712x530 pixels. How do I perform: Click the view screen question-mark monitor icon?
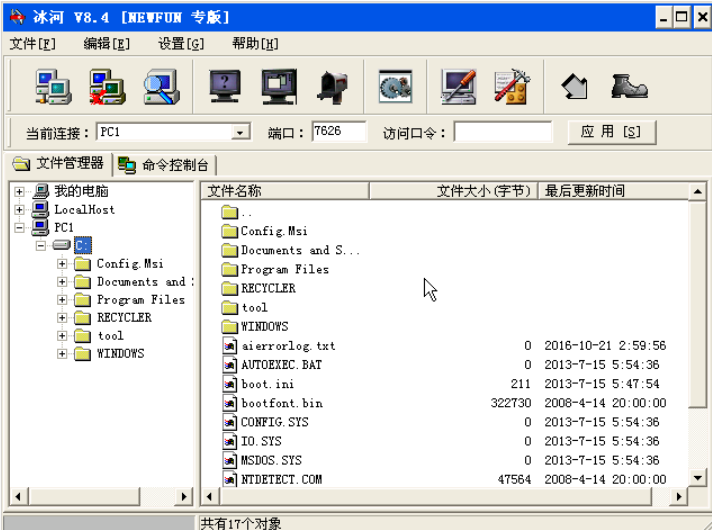pyautogui.click(x=225, y=87)
